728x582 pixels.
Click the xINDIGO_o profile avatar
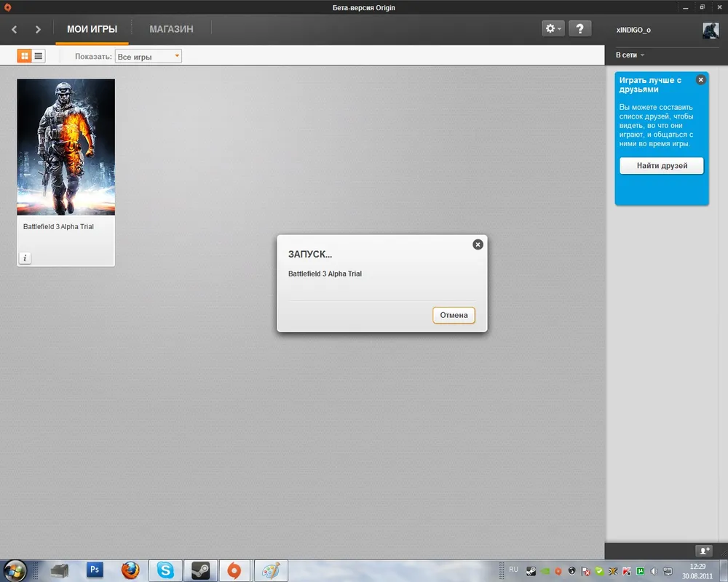pos(711,29)
